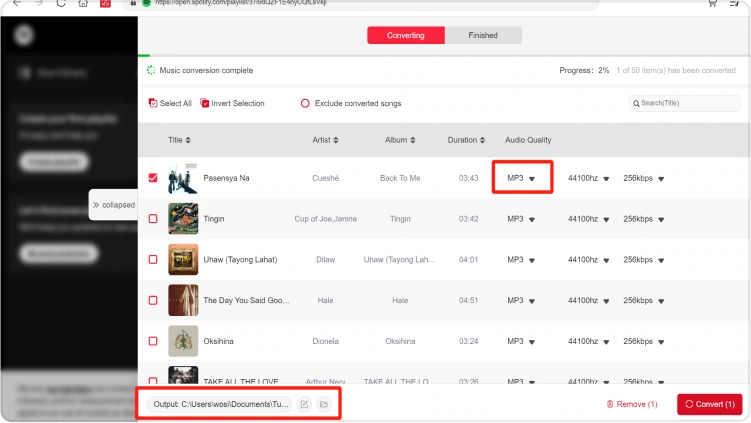Viewport: 751px width, 423px height.
Task: Go back with the left arrow icon
Action: coord(17,3)
